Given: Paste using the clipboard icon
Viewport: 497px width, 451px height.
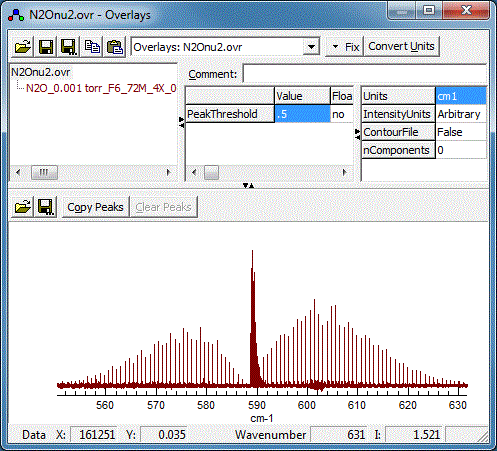Looking at the screenshot, I should [115, 47].
